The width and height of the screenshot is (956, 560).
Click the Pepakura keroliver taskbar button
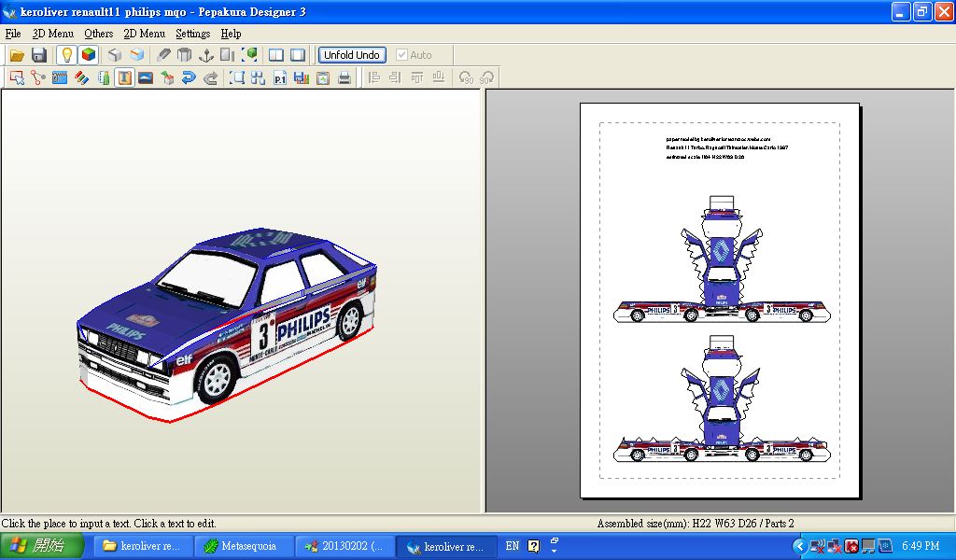tap(445, 546)
